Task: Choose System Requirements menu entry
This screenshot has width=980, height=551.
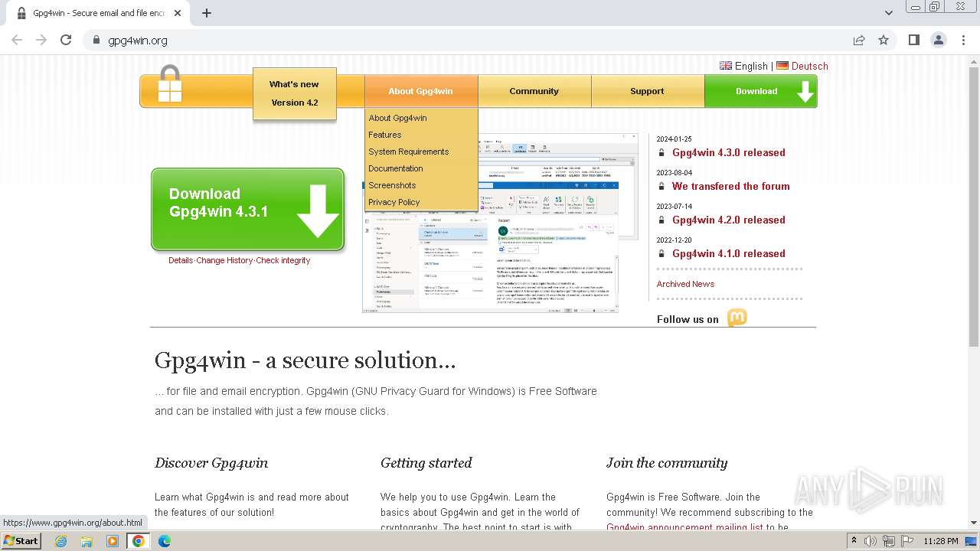Action: coord(408,152)
